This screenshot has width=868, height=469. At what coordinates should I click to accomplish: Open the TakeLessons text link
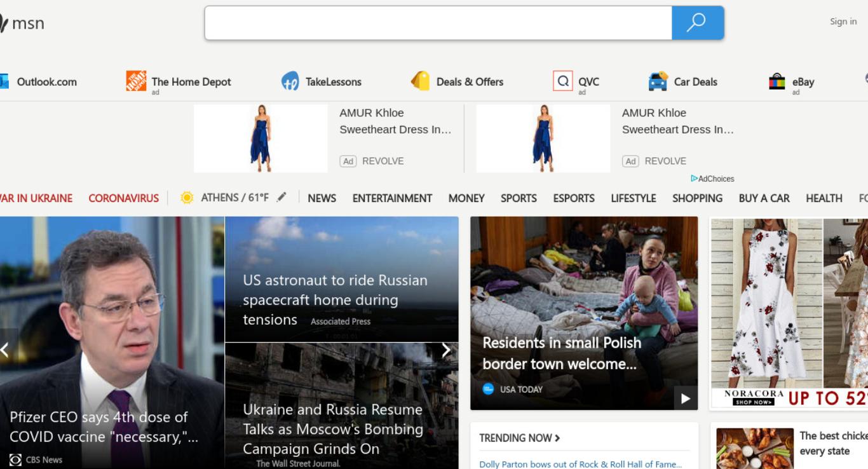334,81
